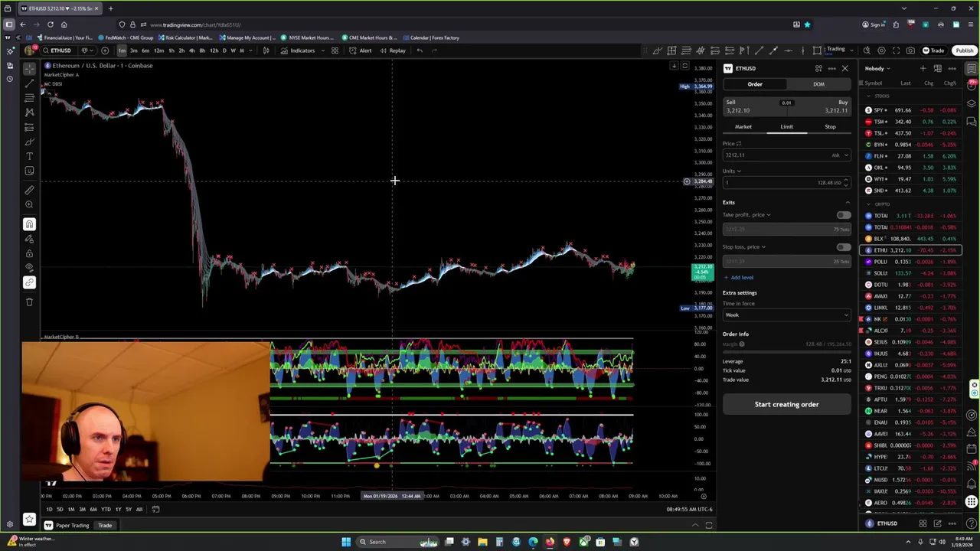Select LINK row in watchlist
The height and width of the screenshot is (551, 980).
click(910, 308)
